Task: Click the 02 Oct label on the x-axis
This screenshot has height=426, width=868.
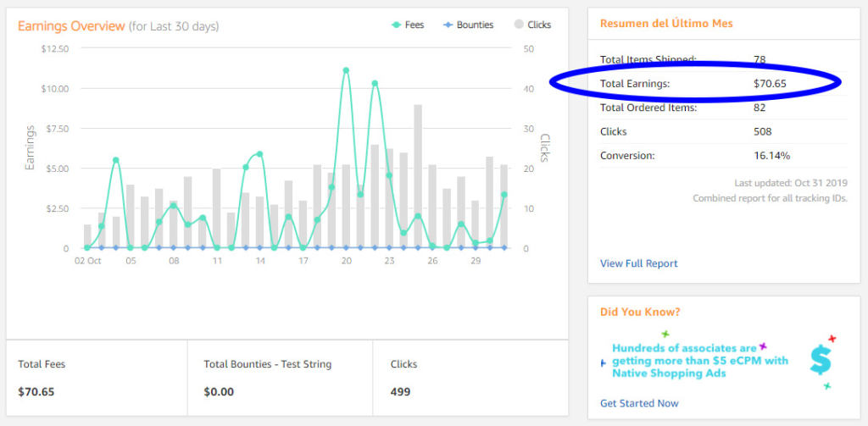Action: [88, 261]
